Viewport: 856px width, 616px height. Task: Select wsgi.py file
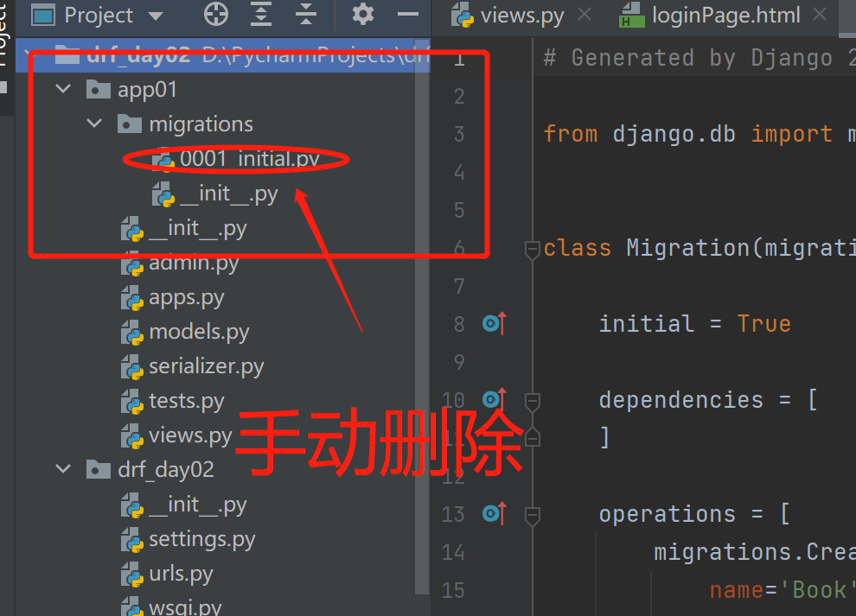click(171, 606)
